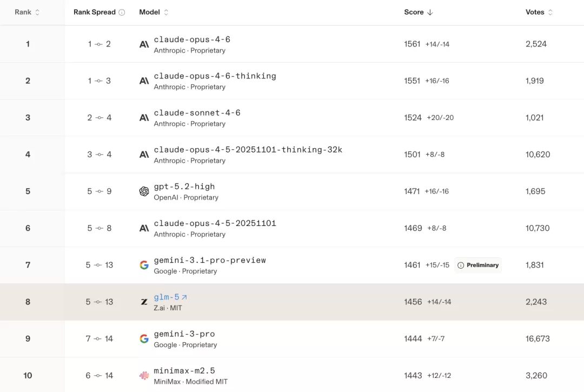Click the Google logo beside gemini-3-pro
This screenshot has width=584, height=392.
pyautogui.click(x=144, y=339)
